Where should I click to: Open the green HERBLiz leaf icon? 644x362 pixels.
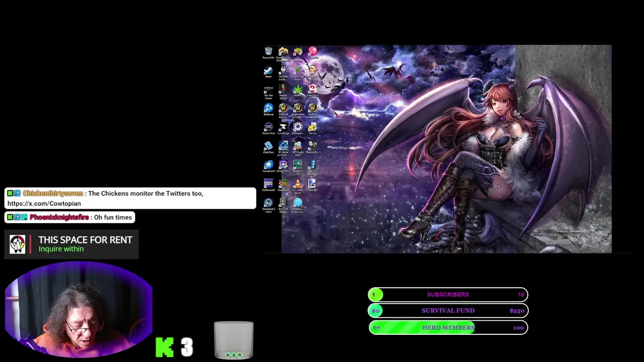click(298, 91)
